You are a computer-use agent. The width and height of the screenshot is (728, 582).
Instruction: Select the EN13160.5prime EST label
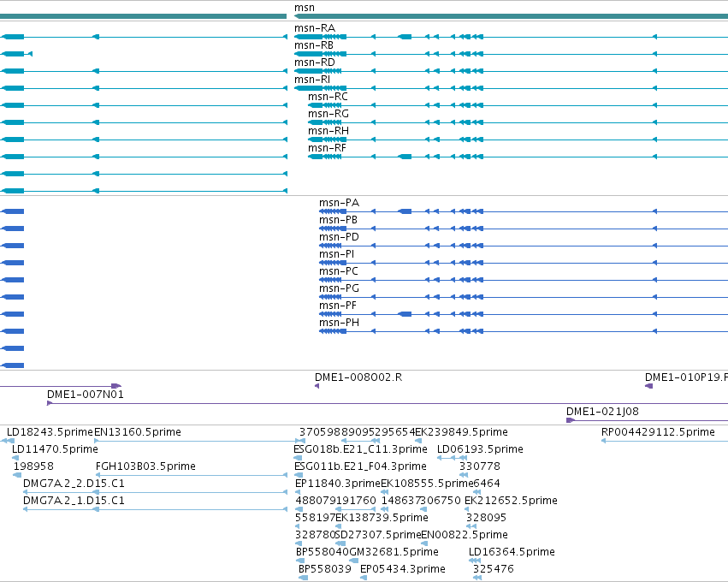click(x=138, y=432)
